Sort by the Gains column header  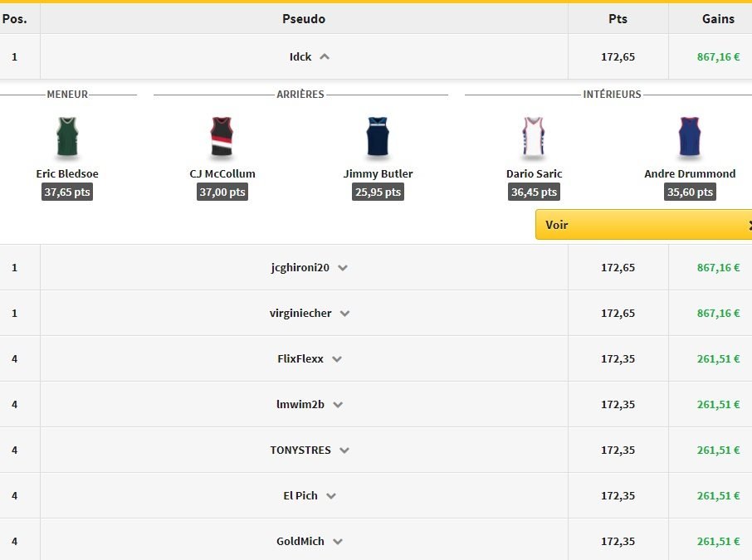[718, 19]
